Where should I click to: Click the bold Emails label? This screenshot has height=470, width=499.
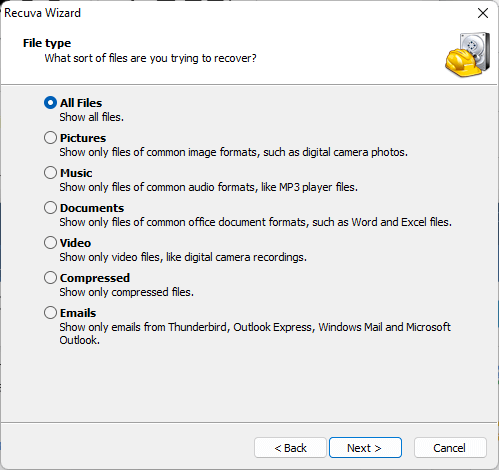[78, 313]
